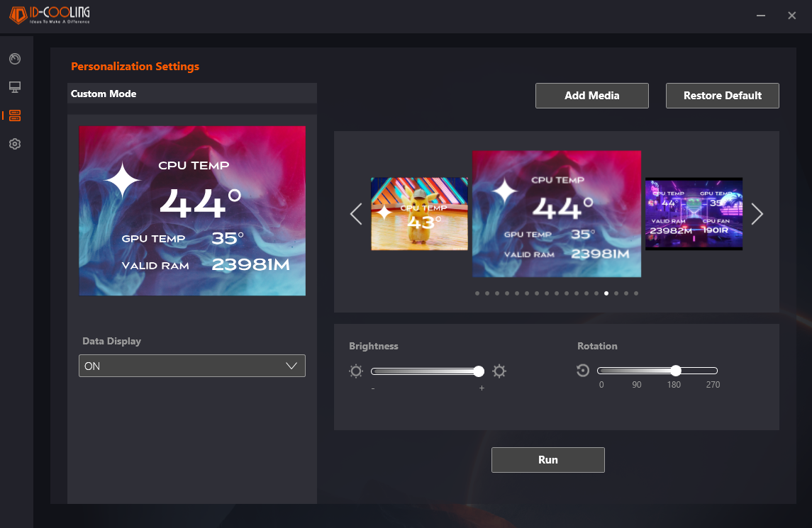The width and height of the screenshot is (812, 528).
Task: Open the dashboard gauge sidebar icon
Action: coord(15,59)
